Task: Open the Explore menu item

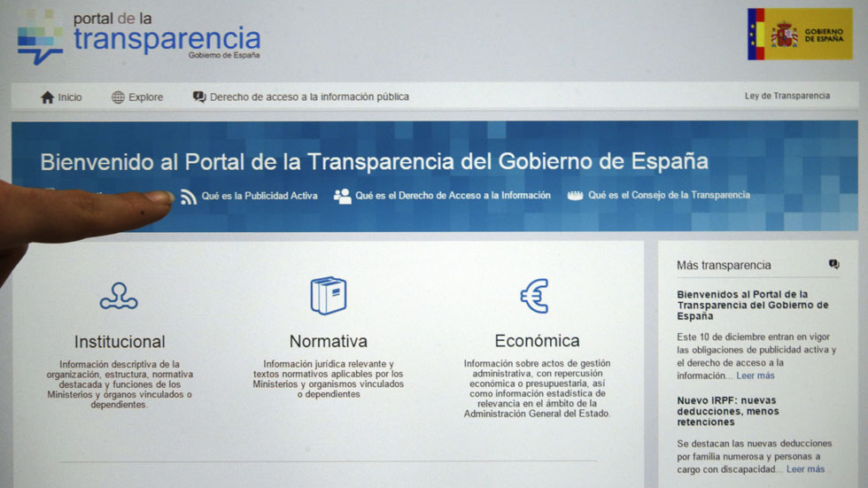Action: (x=145, y=97)
